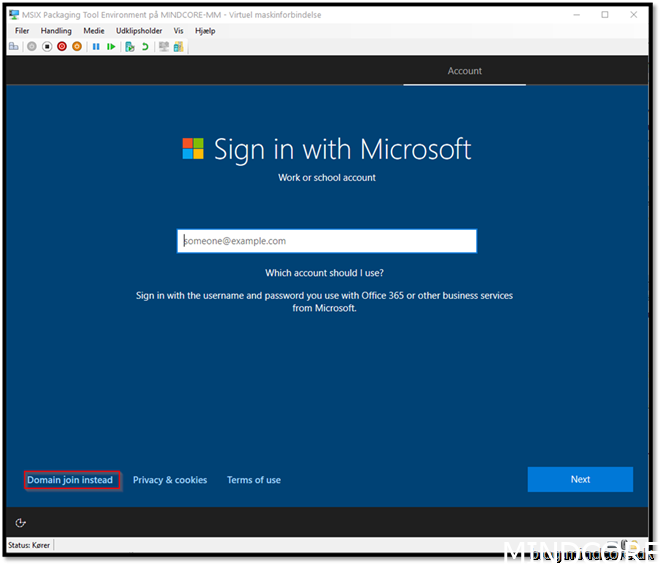The image size is (661, 565).
Task: Open the Filer menu
Action: click(22, 31)
